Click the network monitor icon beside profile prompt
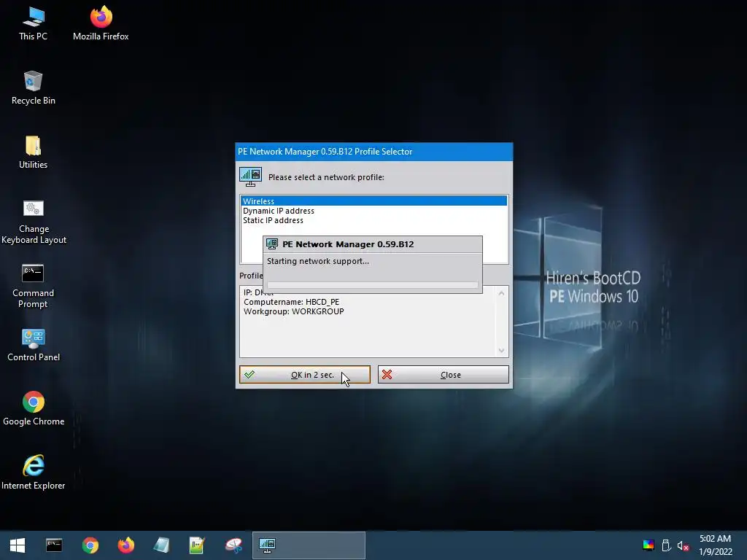The height and width of the screenshot is (560, 747). (251, 176)
